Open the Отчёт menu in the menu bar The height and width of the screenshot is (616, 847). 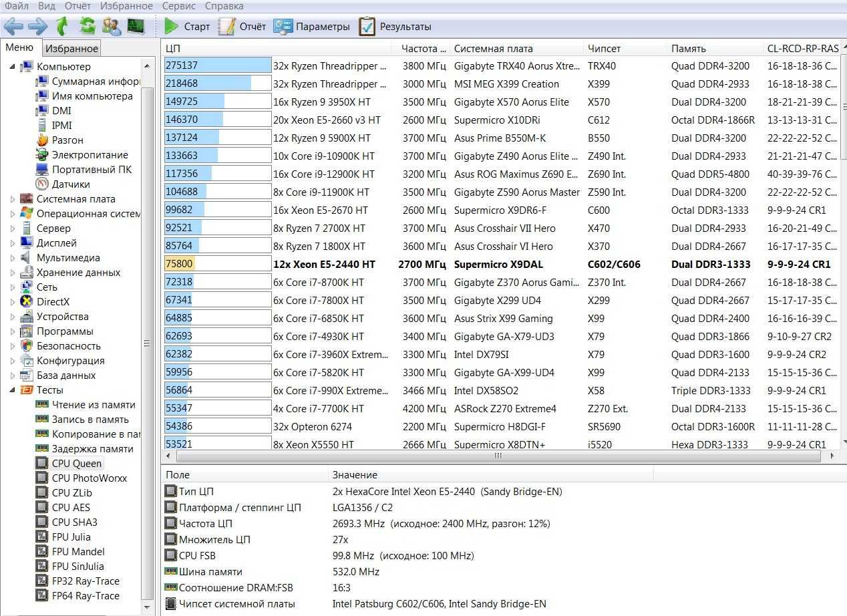tap(78, 6)
